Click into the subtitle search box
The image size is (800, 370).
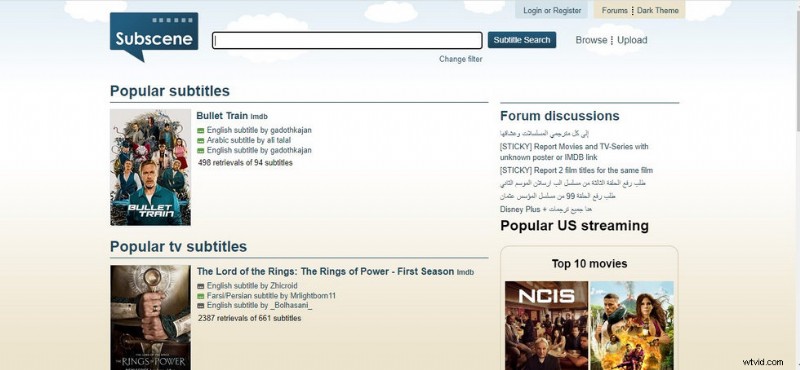click(347, 40)
